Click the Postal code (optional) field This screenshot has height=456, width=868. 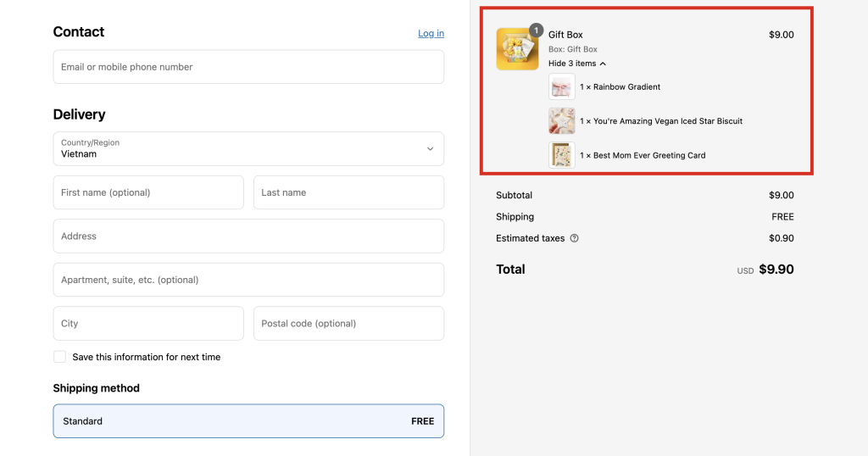pyautogui.click(x=348, y=323)
